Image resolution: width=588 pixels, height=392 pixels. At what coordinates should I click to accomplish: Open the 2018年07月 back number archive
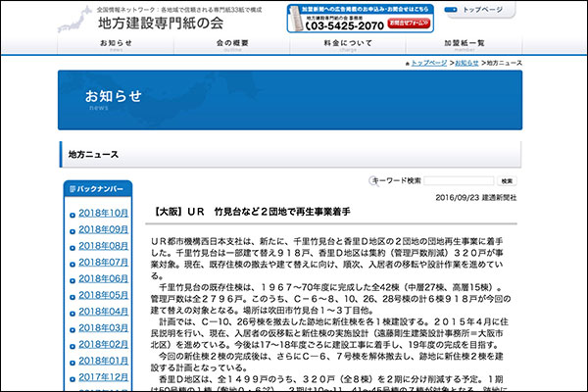103,263
